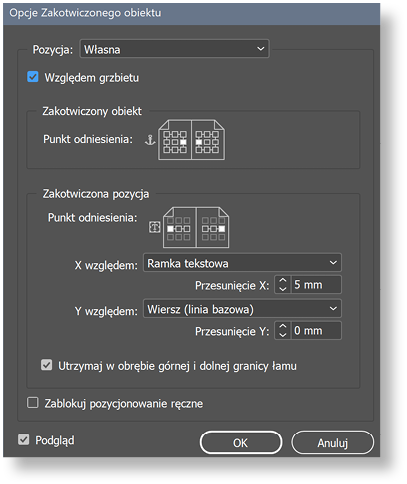Click the Anuluj button
Screen dimensions: 407x484
(332, 443)
